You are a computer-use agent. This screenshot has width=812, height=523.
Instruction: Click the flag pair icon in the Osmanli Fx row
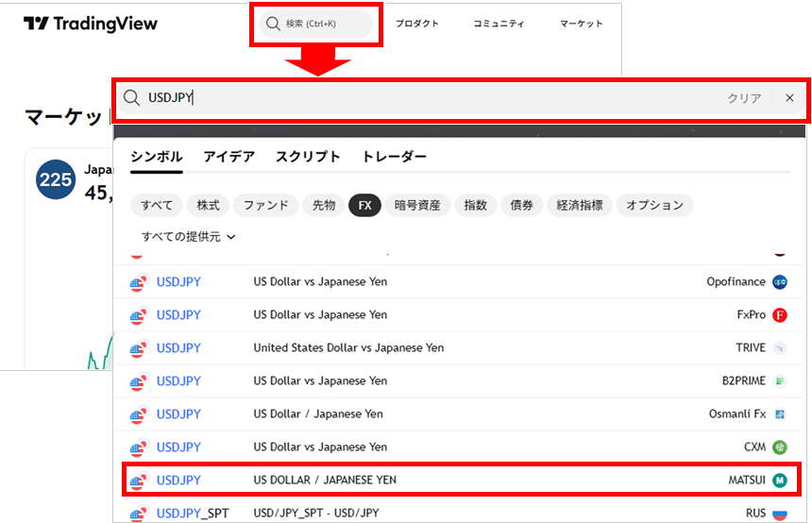coord(138,414)
